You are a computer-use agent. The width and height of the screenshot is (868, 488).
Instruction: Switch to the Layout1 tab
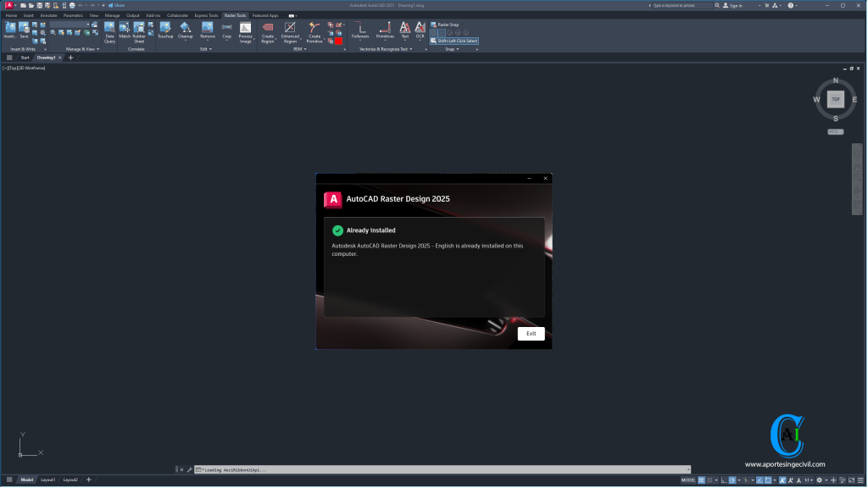point(47,479)
